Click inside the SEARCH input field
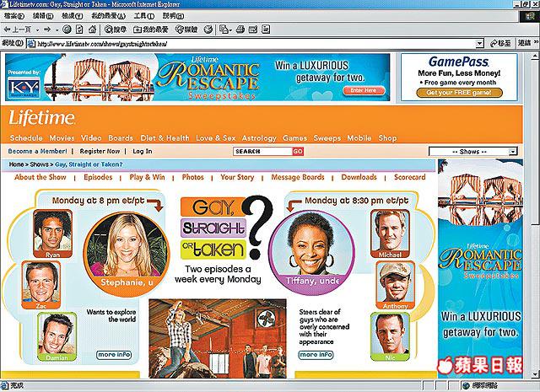 point(263,152)
